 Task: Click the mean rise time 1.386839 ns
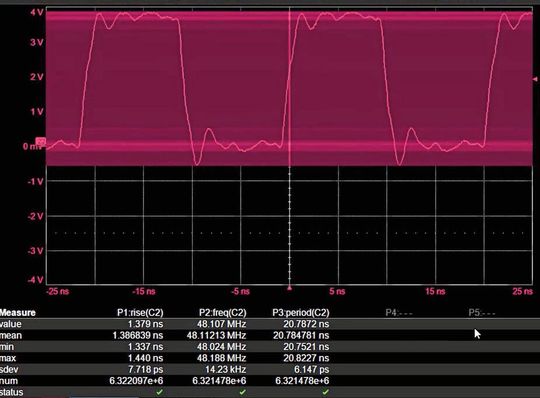point(138,335)
